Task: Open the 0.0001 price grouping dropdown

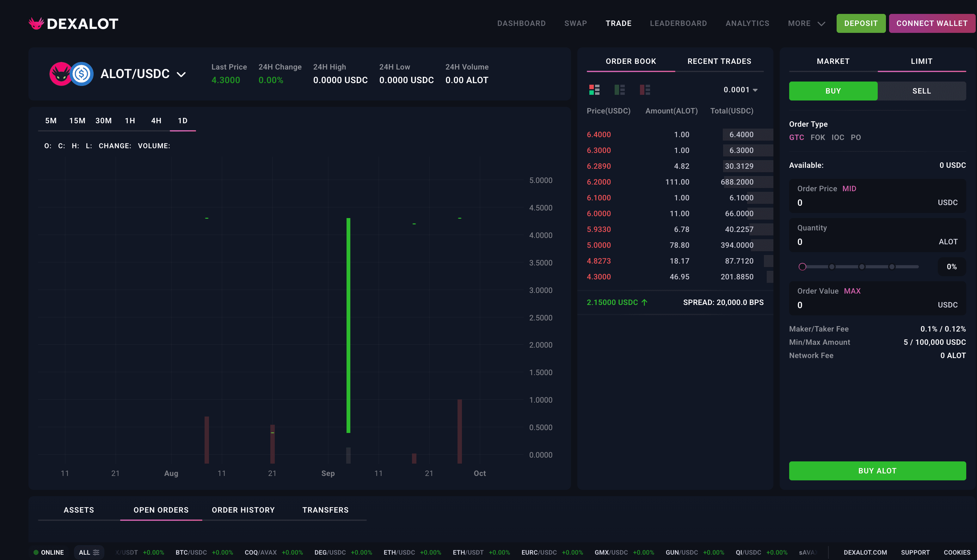Action: 740,90
